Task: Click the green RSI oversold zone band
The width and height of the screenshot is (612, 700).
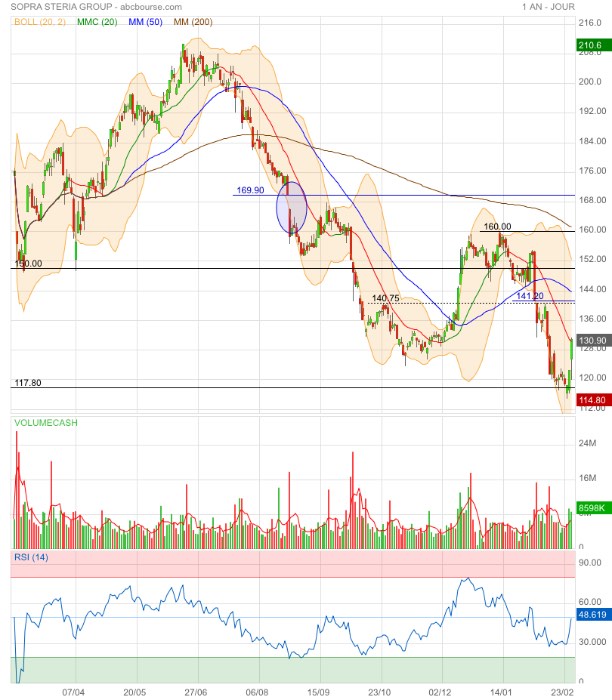Action: 293,670
